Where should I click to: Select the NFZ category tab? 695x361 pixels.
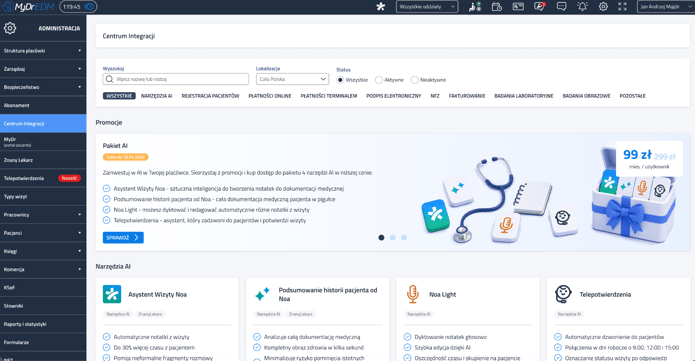pyautogui.click(x=435, y=96)
